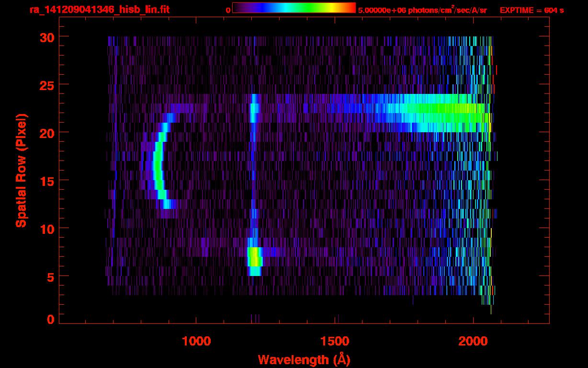This screenshot has width=588, height=368.
Task: Select the y-axis tick label 20
Action: tap(46, 133)
